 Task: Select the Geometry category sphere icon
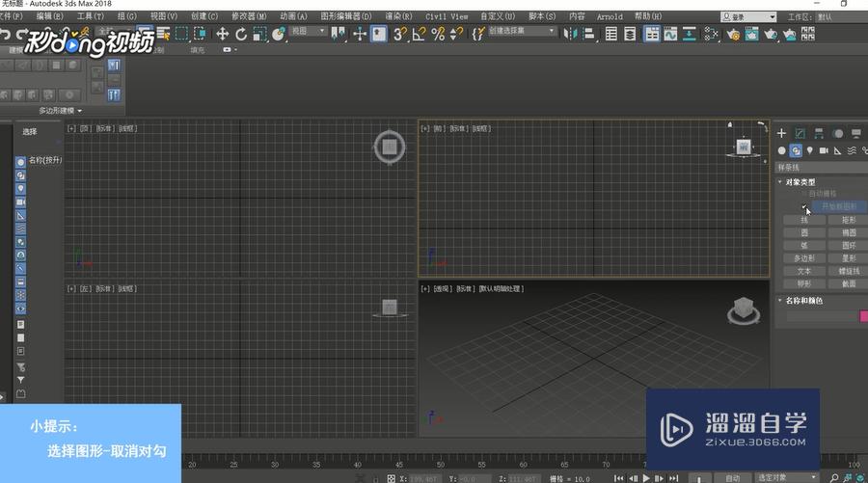(x=781, y=150)
